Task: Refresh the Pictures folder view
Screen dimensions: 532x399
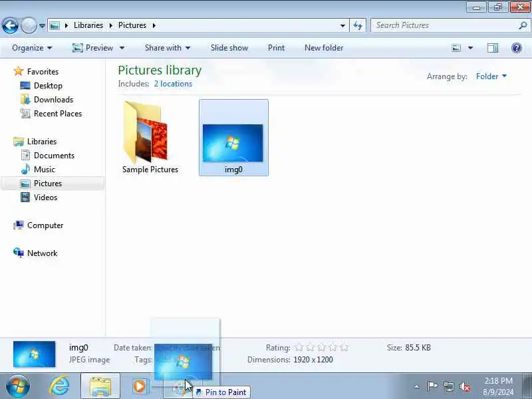Action: [358, 25]
